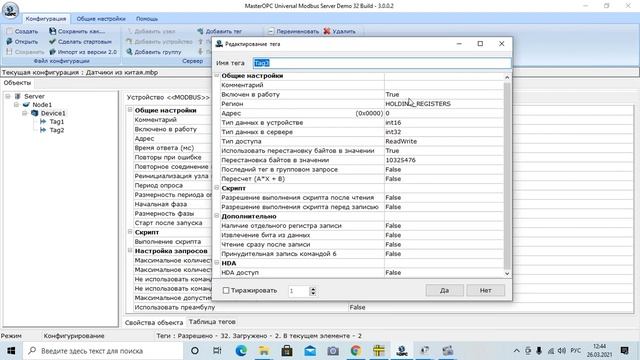Image resolution: width=640 pixels, height=360 pixels.
Task: Select Tag2 icon in object tree
Action: tap(43, 130)
